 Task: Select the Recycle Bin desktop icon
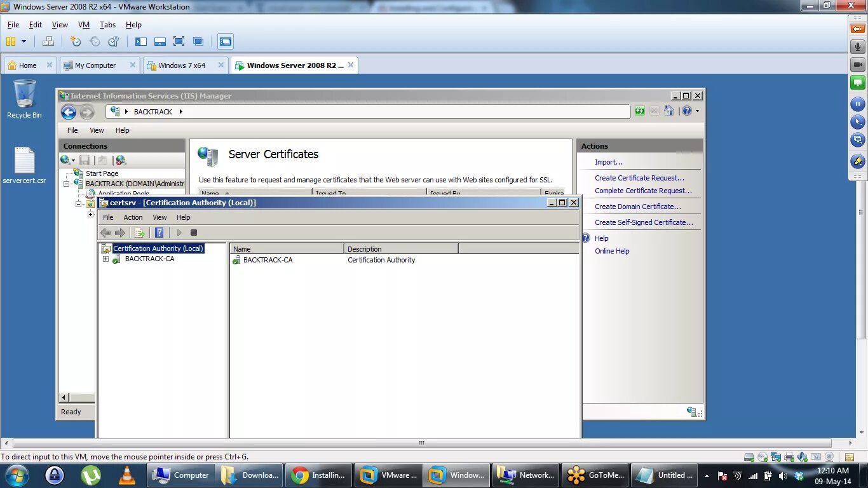24,98
